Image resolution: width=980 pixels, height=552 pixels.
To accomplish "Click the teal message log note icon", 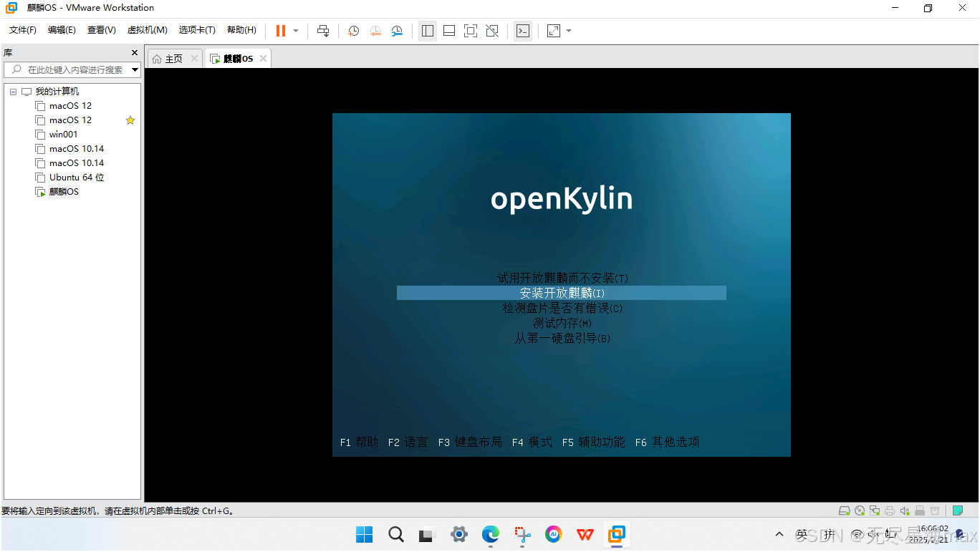I will point(958,510).
